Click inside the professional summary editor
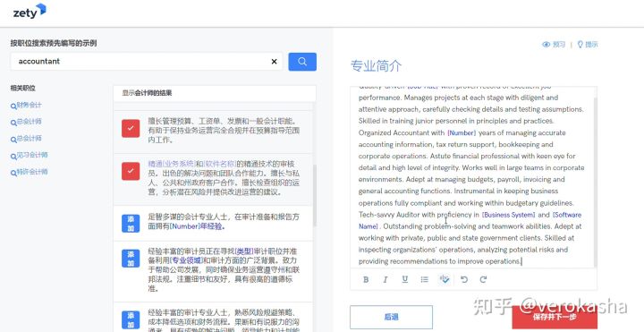This screenshot has height=332, width=644. click(471, 176)
